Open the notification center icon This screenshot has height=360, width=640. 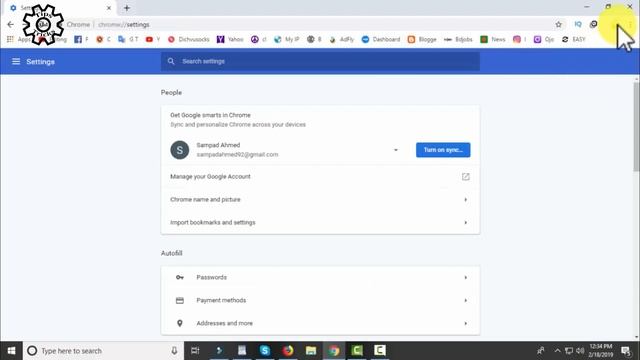(626, 351)
